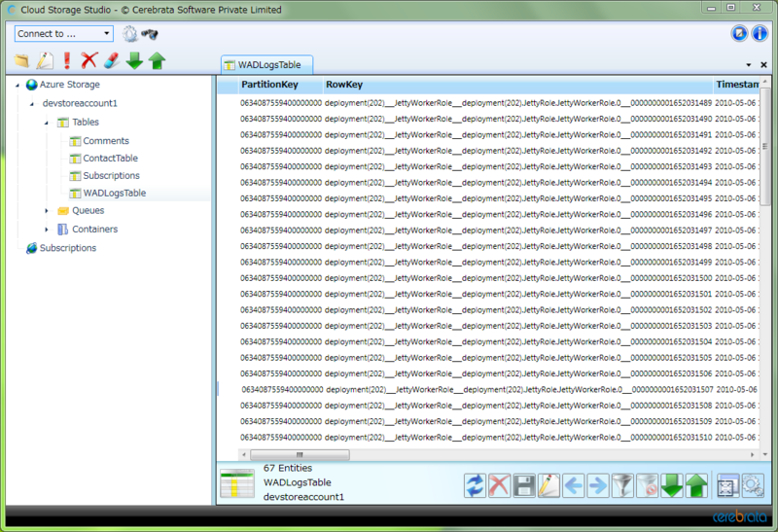Select WADLogsTable in the tree
Image resolution: width=778 pixels, height=532 pixels.
(114, 193)
